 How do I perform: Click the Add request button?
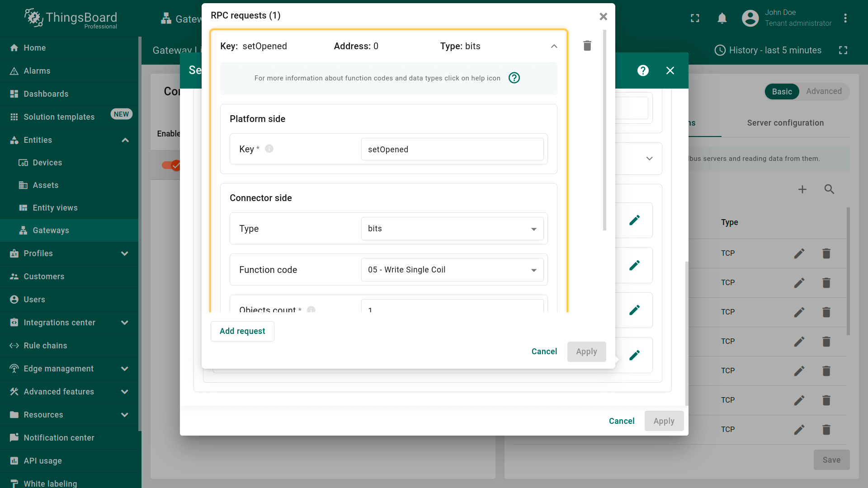[x=242, y=331]
